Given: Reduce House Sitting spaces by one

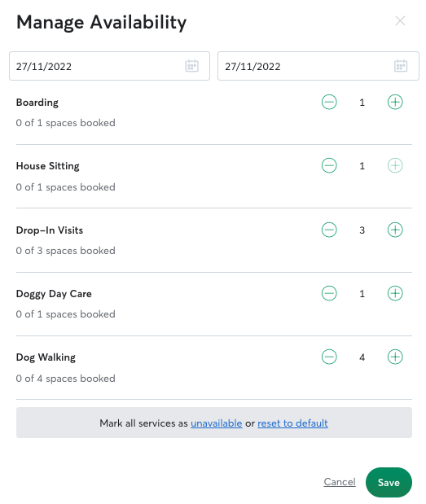Looking at the screenshot, I should point(329,165).
